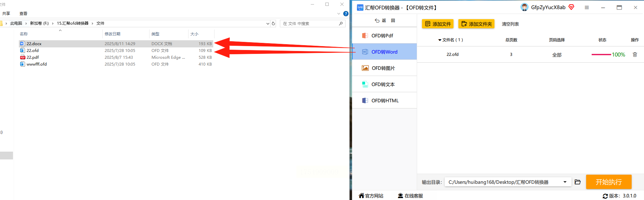This screenshot has height=200, width=644.
Task: Click the user avatar icon
Action: point(524,7)
